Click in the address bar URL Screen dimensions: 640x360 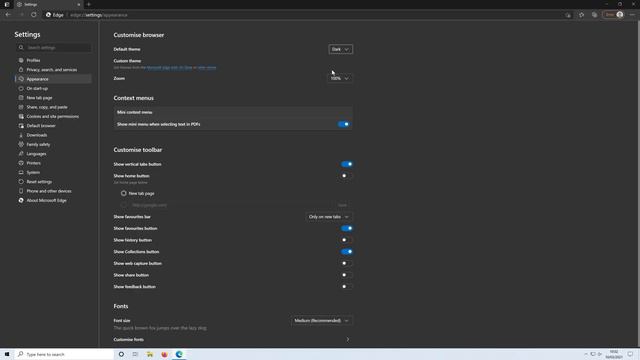pos(99,15)
